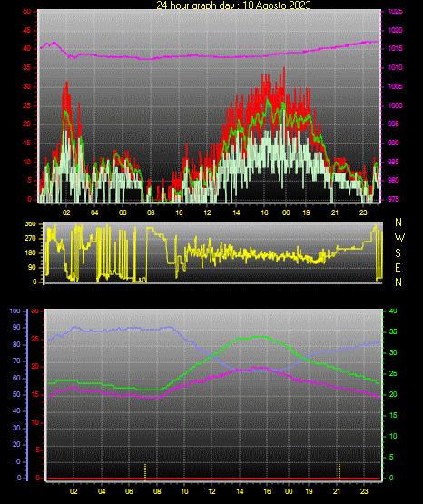The image size is (423, 504).
Task: Select the E compass label beside wind direction
Action: (x=398, y=268)
